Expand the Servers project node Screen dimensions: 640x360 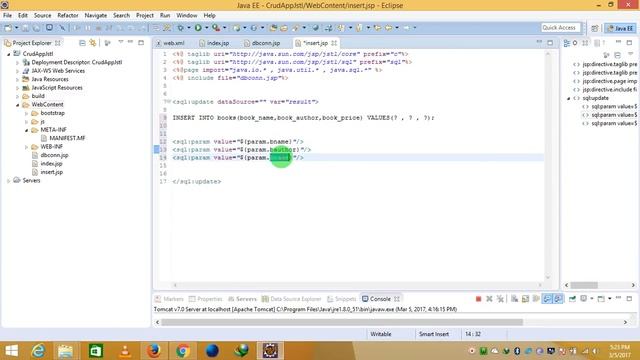coord(9,181)
